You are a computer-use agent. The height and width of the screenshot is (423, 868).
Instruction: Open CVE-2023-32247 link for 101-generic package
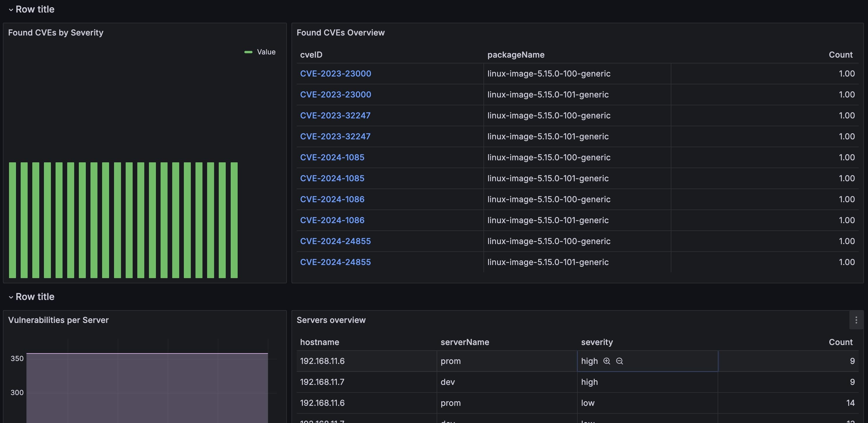tap(335, 136)
